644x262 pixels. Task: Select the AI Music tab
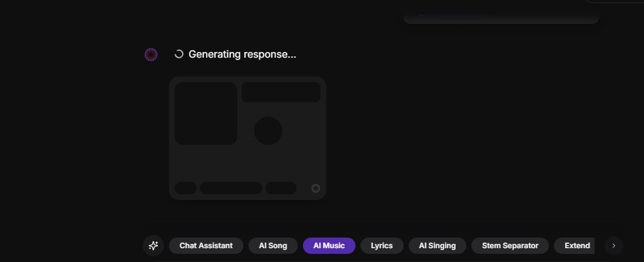point(329,246)
